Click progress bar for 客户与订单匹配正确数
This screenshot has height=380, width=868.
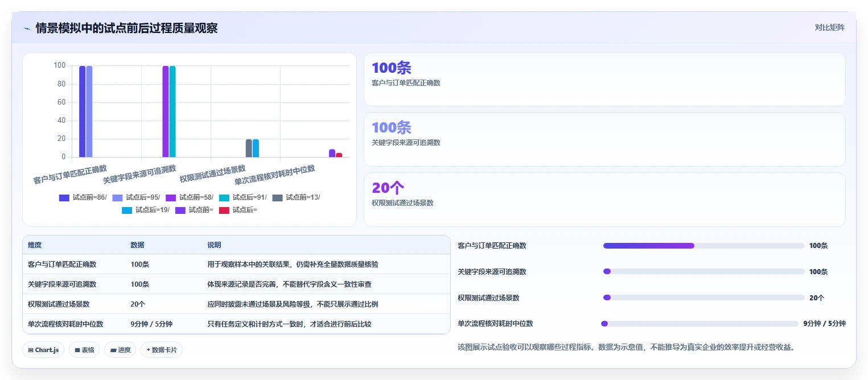tap(704, 246)
